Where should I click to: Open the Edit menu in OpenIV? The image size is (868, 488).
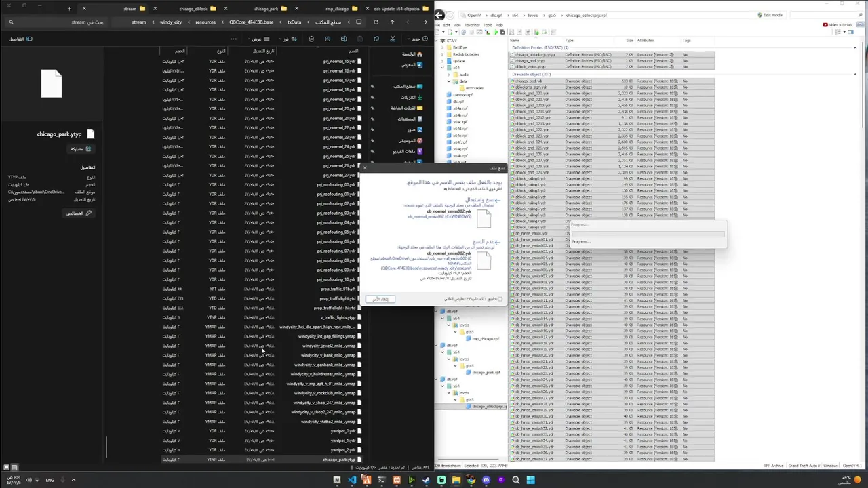coord(448,25)
